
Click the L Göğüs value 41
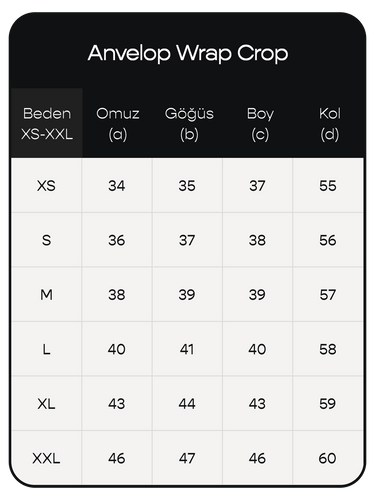point(187,349)
